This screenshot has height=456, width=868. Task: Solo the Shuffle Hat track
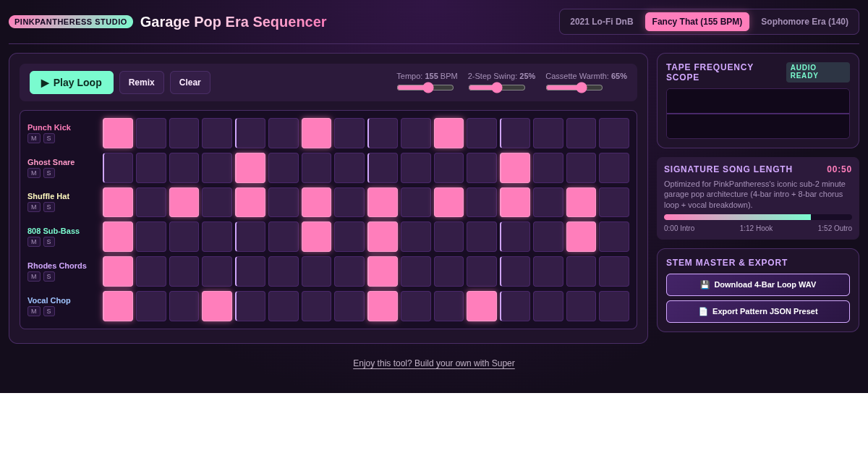tap(49, 207)
